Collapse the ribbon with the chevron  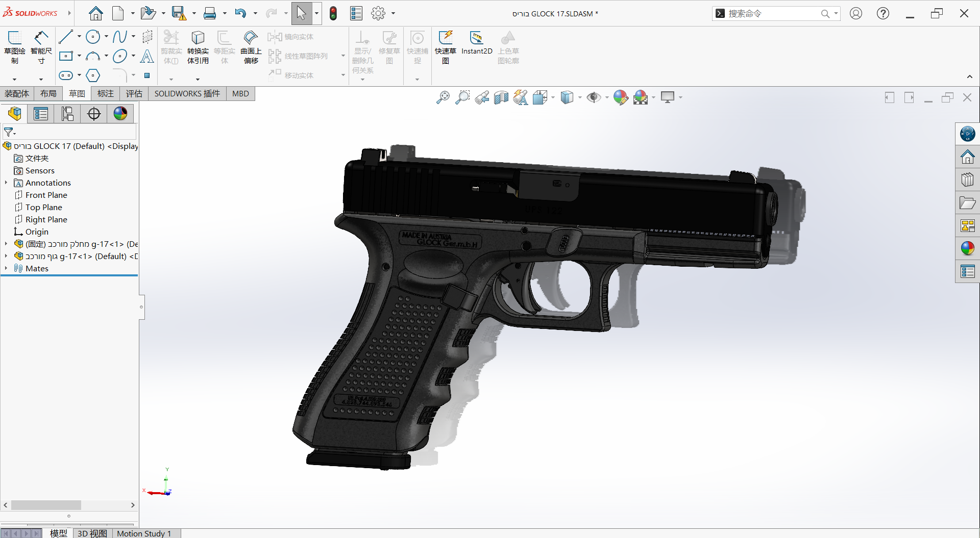[x=970, y=76]
